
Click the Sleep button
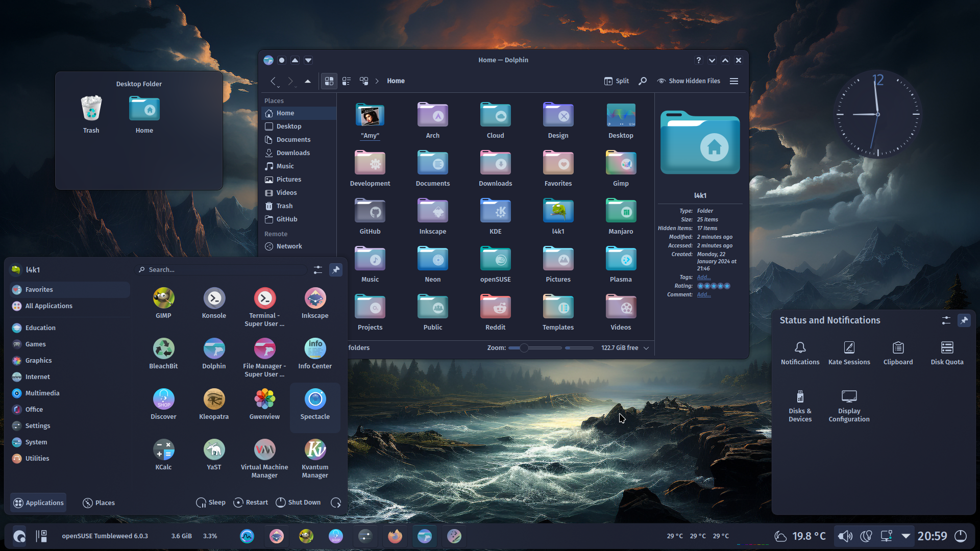point(211,503)
